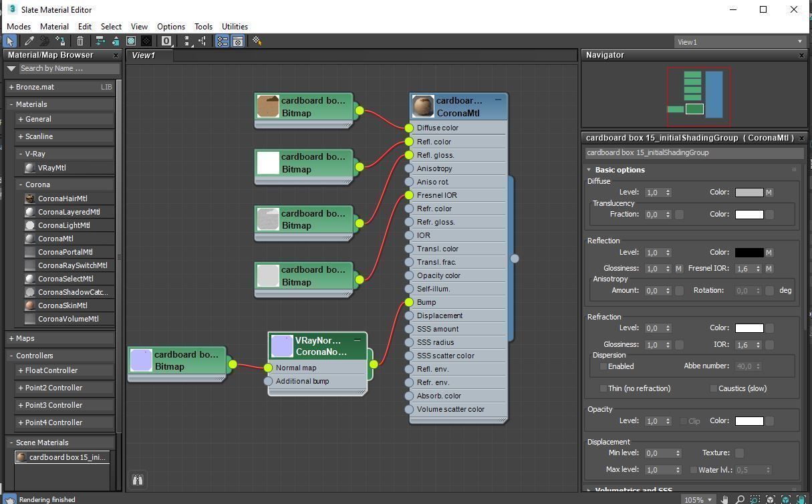Click Diffuse color M map button
The height and width of the screenshot is (504, 812).
coord(769,193)
